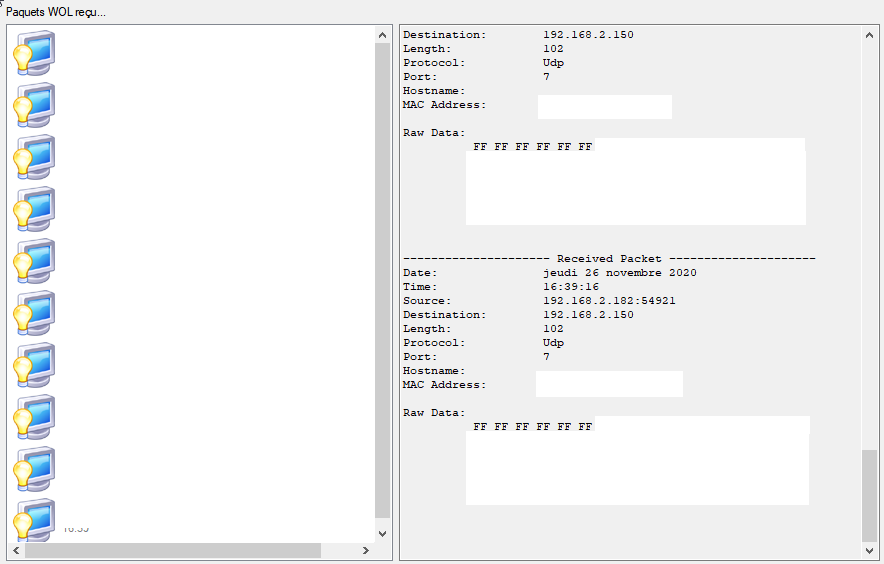884x564 pixels.
Task: Click the details pane's scroll down arrow
Action: (869, 550)
